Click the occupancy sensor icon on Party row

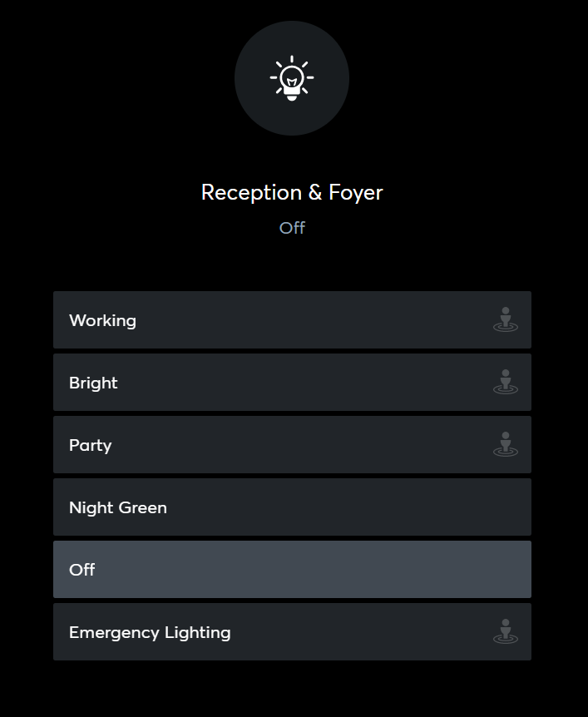(x=505, y=445)
